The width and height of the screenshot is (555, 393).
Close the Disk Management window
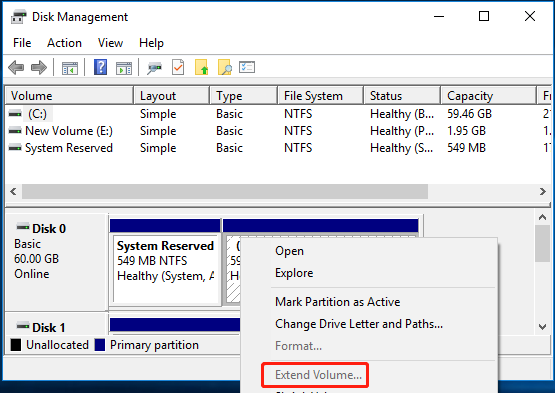(x=530, y=16)
